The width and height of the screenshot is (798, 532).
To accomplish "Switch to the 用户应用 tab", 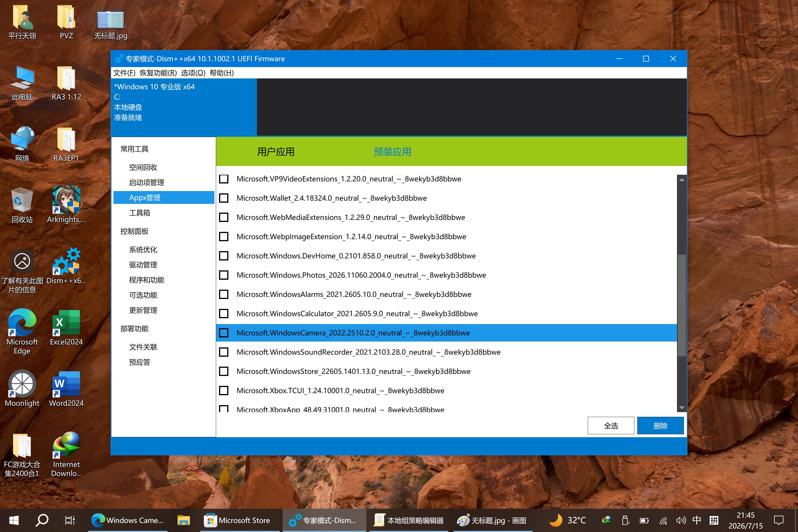I will coord(276,152).
